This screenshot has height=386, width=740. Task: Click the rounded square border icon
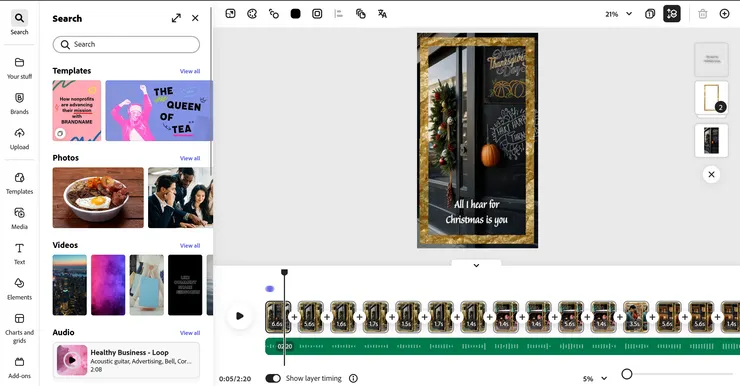click(317, 14)
